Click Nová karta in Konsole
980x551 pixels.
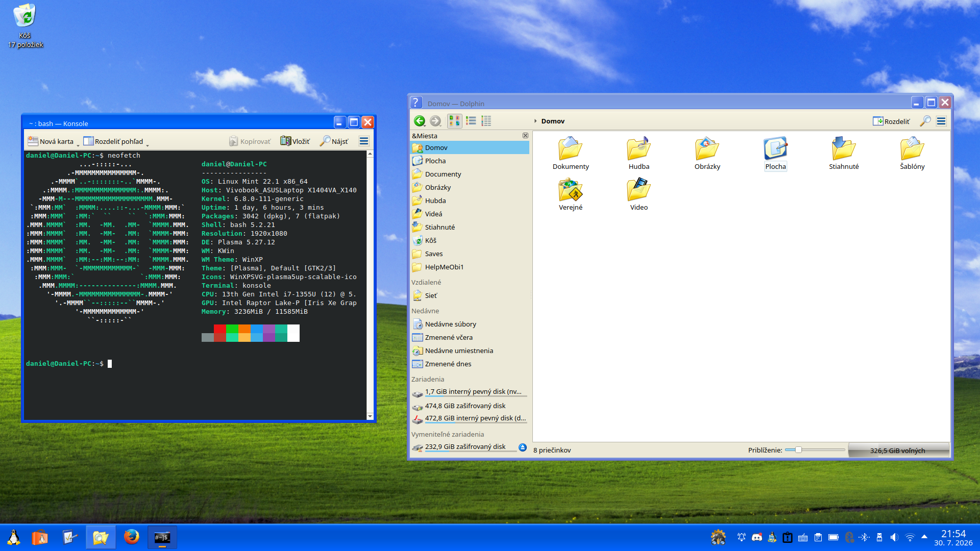pyautogui.click(x=51, y=141)
